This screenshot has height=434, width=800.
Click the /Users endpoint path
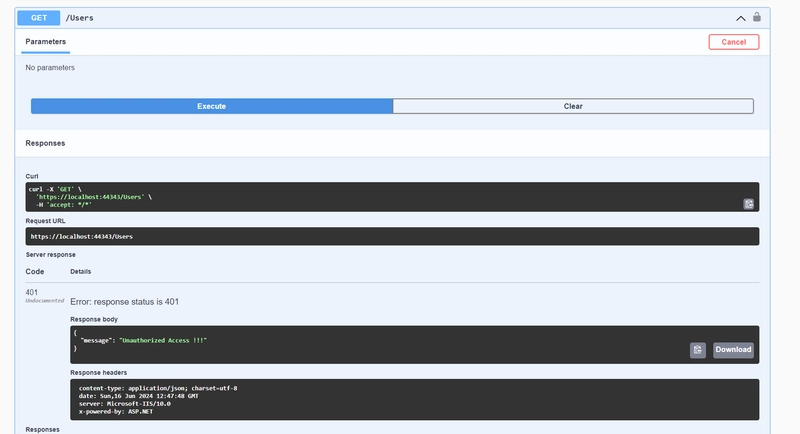(x=79, y=17)
